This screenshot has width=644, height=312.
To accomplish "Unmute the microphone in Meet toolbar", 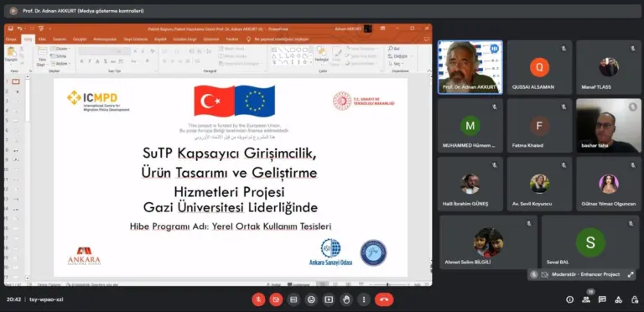I will (x=258, y=299).
